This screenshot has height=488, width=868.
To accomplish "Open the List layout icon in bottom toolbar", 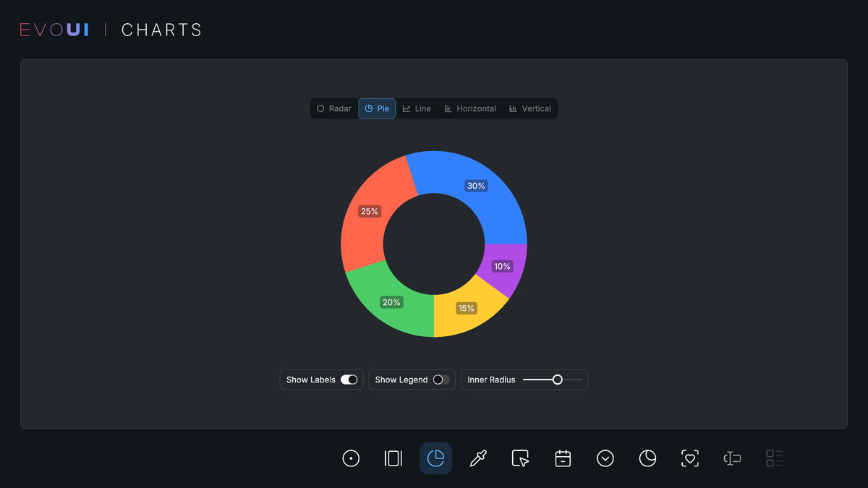I will [x=774, y=458].
